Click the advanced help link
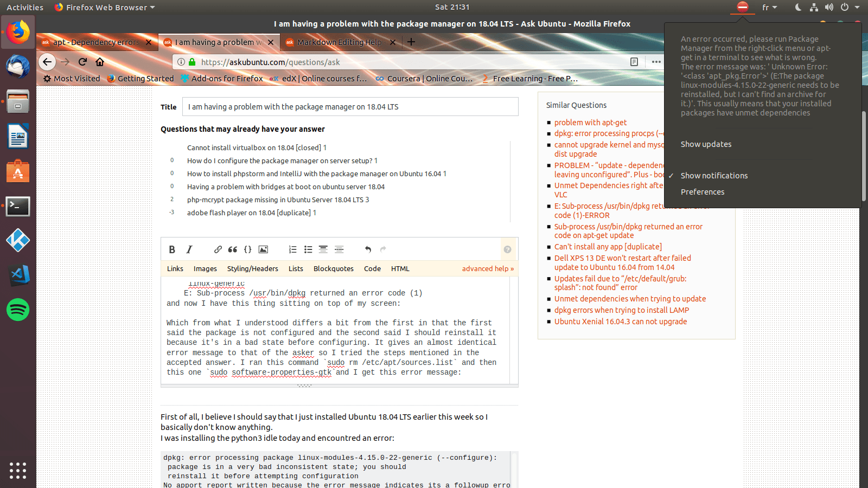The width and height of the screenshot is (868, 488). tap(487, 269)
